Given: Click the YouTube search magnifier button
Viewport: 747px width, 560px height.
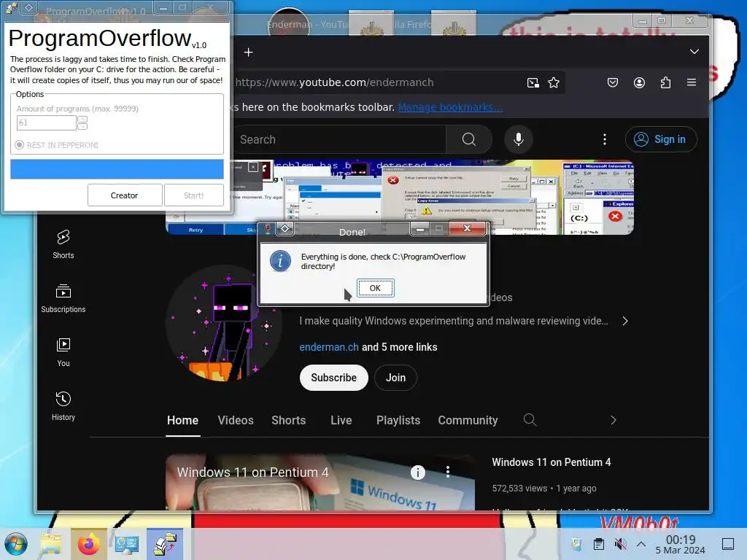Looking at the screenshot, I should coord(469,139).
